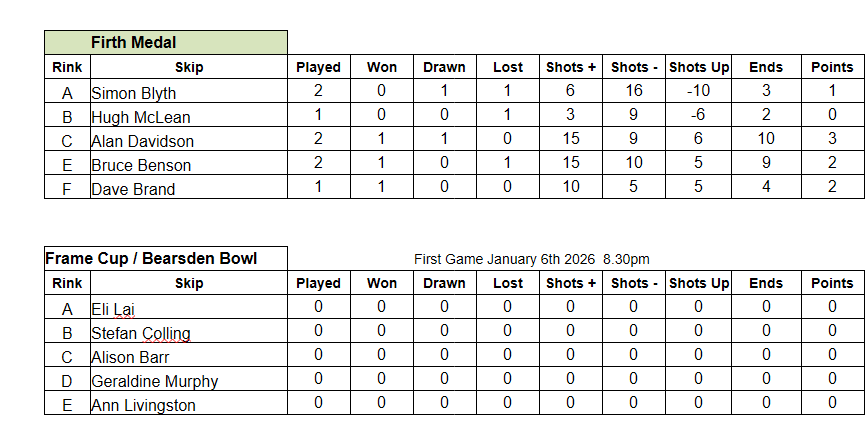Viewport: 867px width, 426px height.
Task: Select Alan Davidson's Points value 3
Action: 832,140
